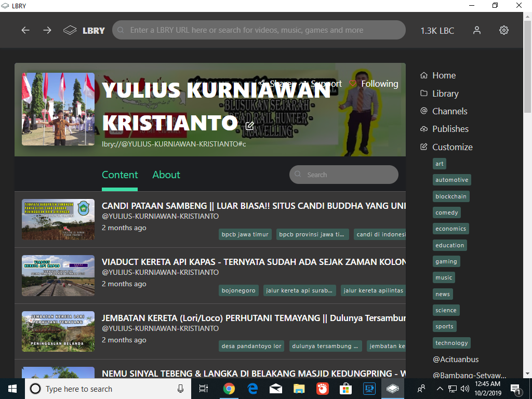
Task: Click the desa pandantoyo lor tag
Action: click(251, 346)
